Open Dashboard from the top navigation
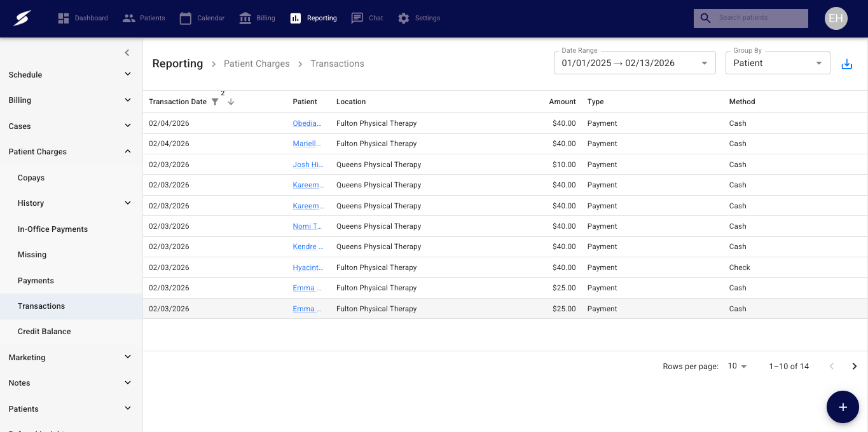 pyautogui.click(x=83, y=18)
